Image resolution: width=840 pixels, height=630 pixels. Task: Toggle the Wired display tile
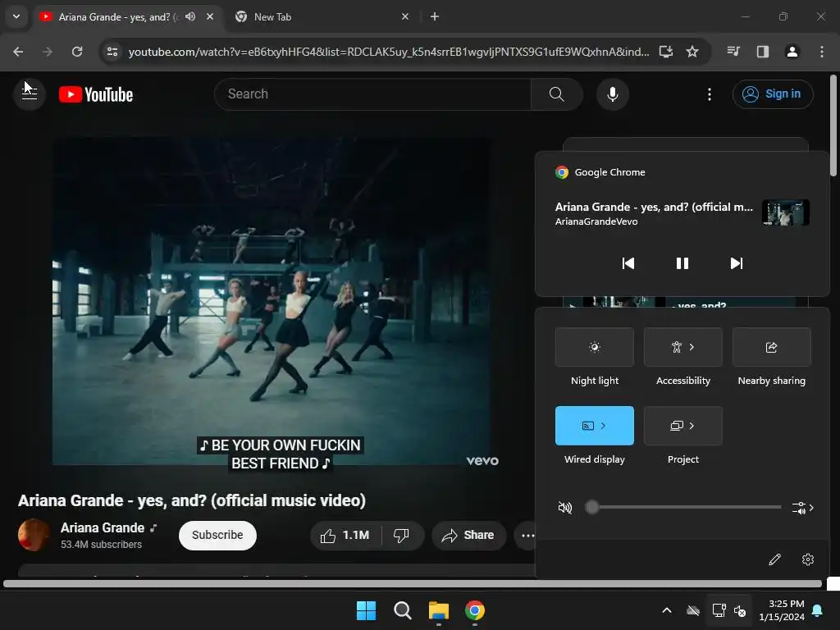(x=595, y=426)
